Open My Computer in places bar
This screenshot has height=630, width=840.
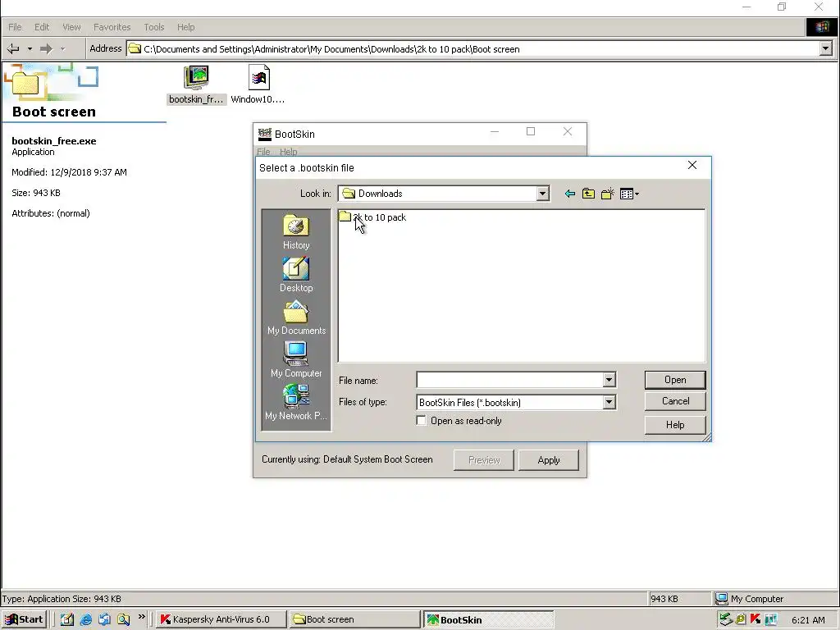pyautogui.click(x=295, y=360)
